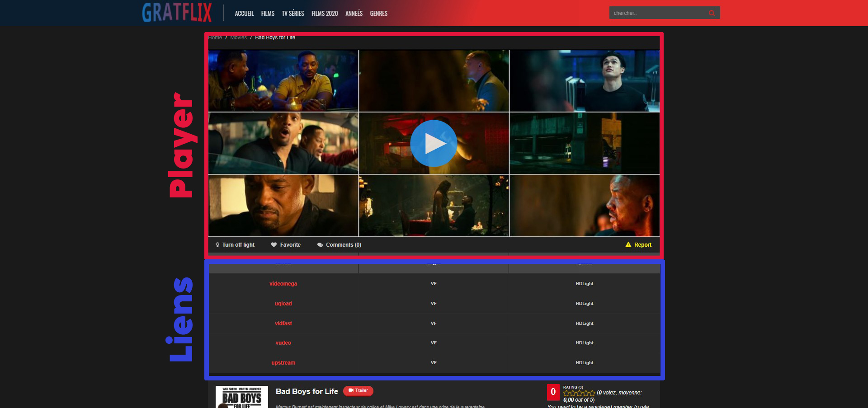Start the video with the play button
Viewport: 868px width, 408px height.
pos(434,143)
